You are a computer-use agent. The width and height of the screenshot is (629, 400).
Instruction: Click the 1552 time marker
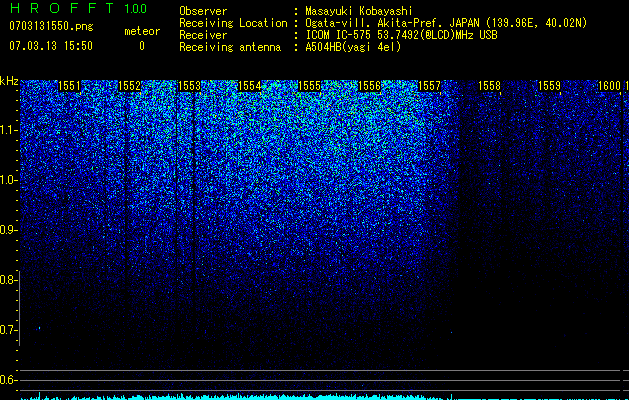pyautogui.click(x=130, y=86)
